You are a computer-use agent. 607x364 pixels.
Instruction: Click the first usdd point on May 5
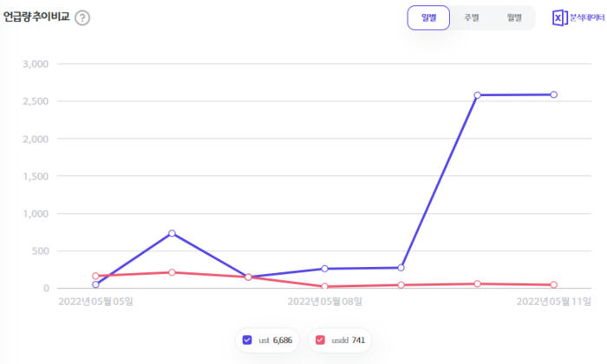[x=95, y=276]
